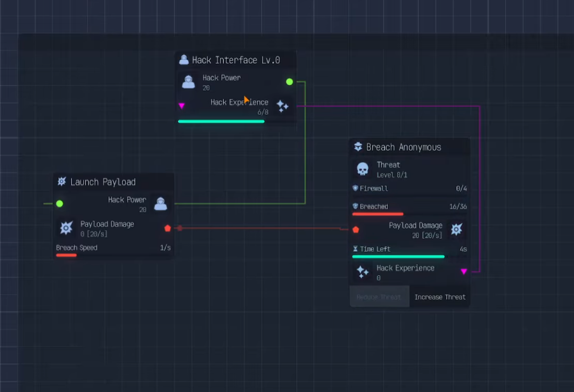Click the Payload Damage icon in Launch Payload
Screen dimensions: 574x392
click(66, 228)
